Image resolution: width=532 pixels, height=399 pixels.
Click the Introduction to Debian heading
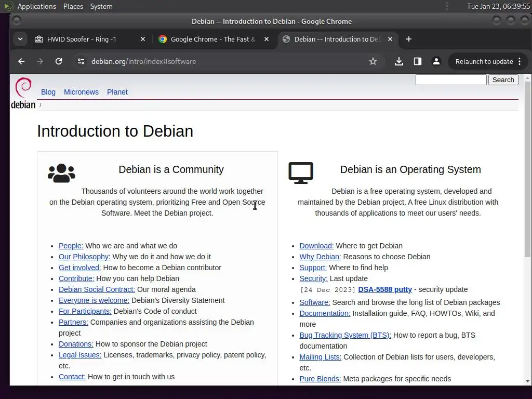coord(115,131)
